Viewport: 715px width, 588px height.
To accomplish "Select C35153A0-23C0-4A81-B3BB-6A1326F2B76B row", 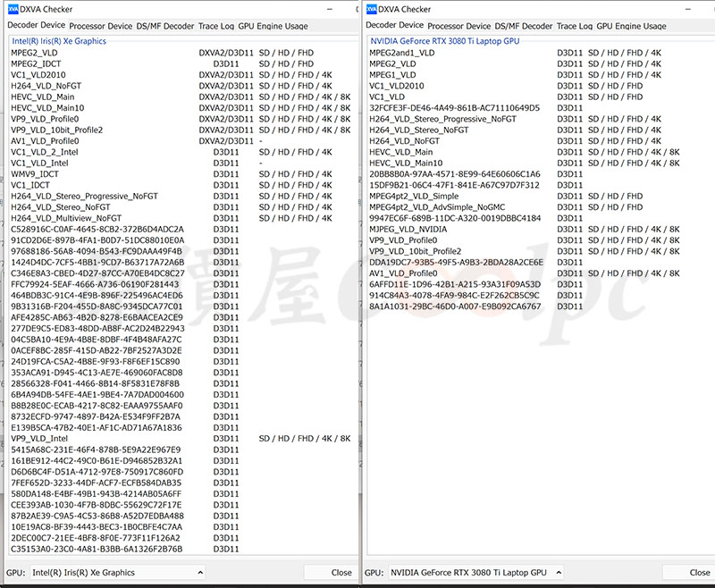I will [x=181, y=549].
